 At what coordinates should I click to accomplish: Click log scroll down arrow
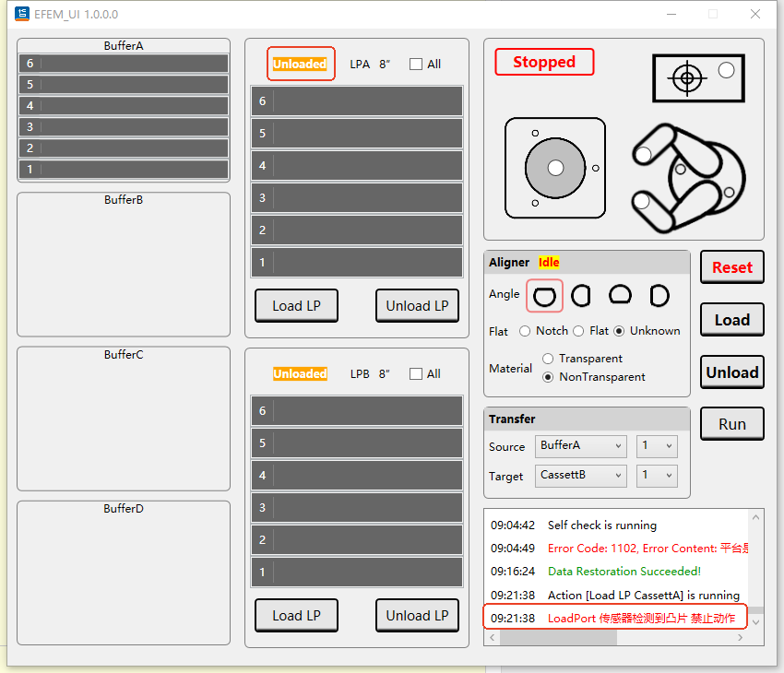pos(756,622)
